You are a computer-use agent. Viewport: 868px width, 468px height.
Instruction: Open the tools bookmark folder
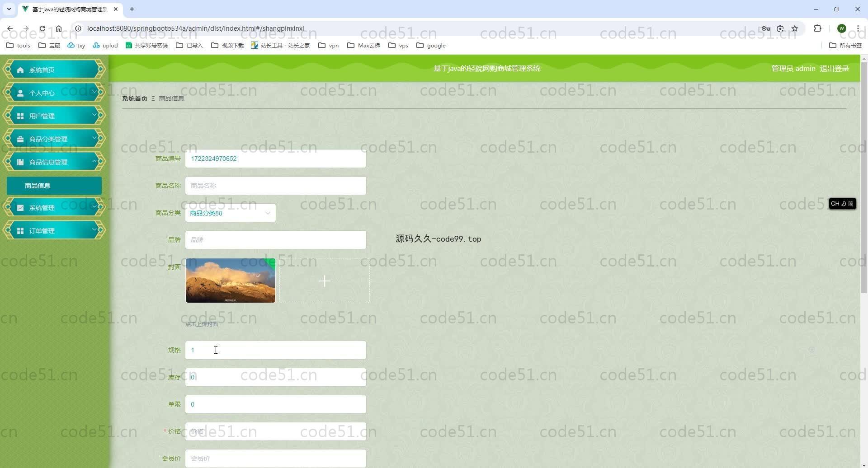[19, 45]
